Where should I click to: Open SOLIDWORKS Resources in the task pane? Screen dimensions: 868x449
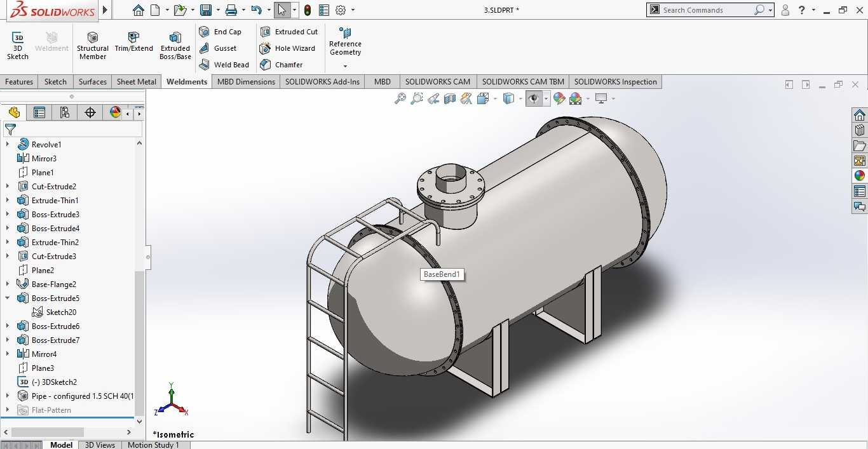point(860,115)
